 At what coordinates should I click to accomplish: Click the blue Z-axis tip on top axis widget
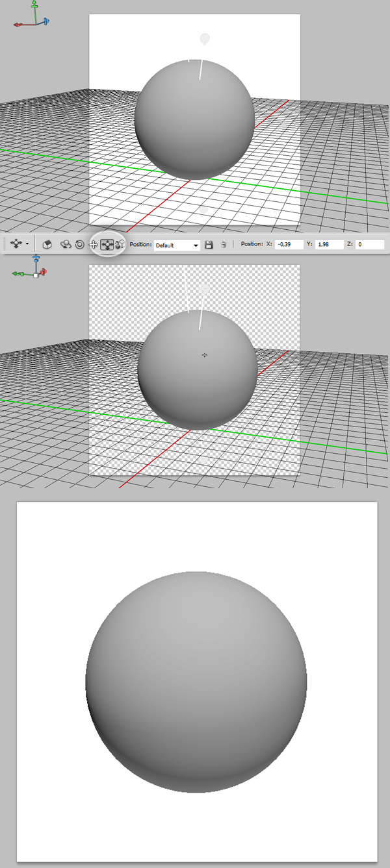tap(46, 21)
